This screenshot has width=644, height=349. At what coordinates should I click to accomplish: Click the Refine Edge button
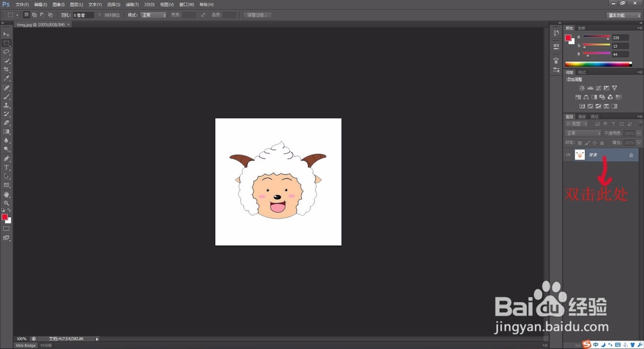point(258,15)
